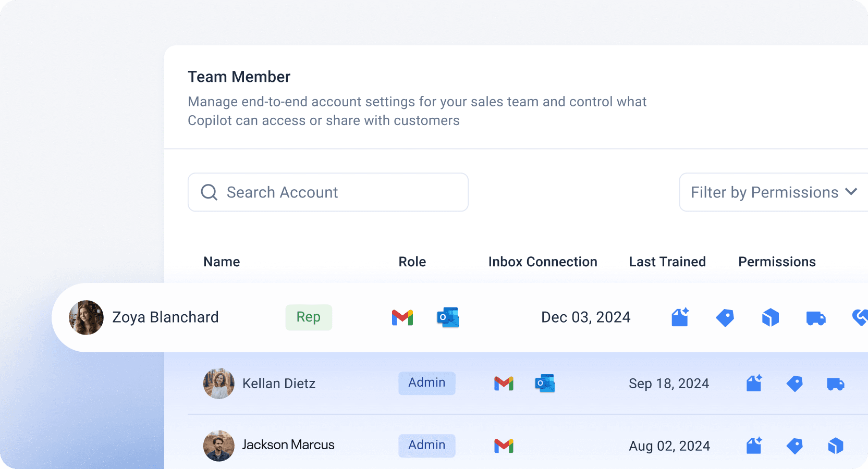Click the delivery truck permission icon for Zoya
868x469 pixels.
[x=816, y=318]
